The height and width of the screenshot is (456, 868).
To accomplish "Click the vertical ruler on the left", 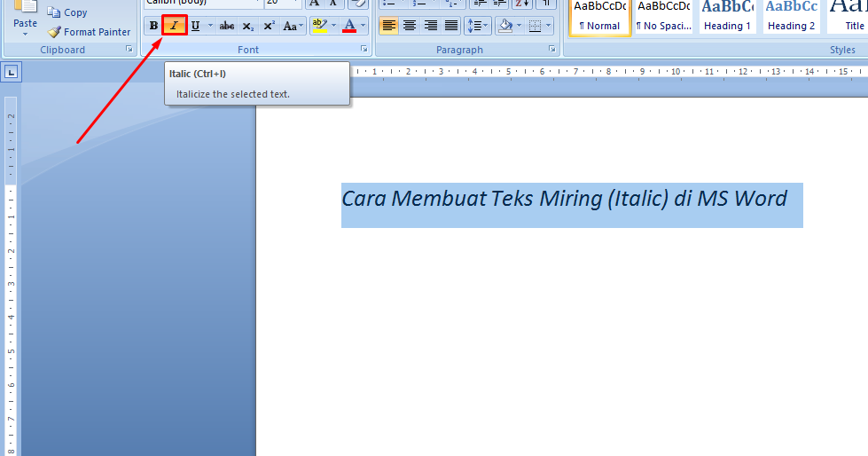I will pyautogui.click(x=11, y=277).
